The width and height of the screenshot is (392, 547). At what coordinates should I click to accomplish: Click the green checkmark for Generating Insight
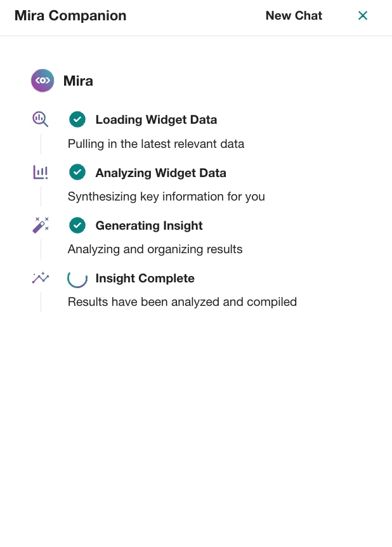pos(77,225)
